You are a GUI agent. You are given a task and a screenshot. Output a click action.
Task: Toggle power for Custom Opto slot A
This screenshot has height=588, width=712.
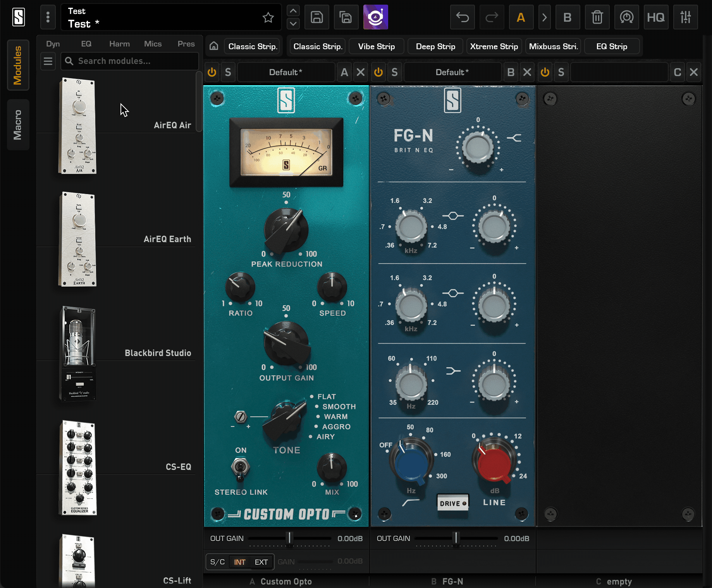tap(212, 72)
